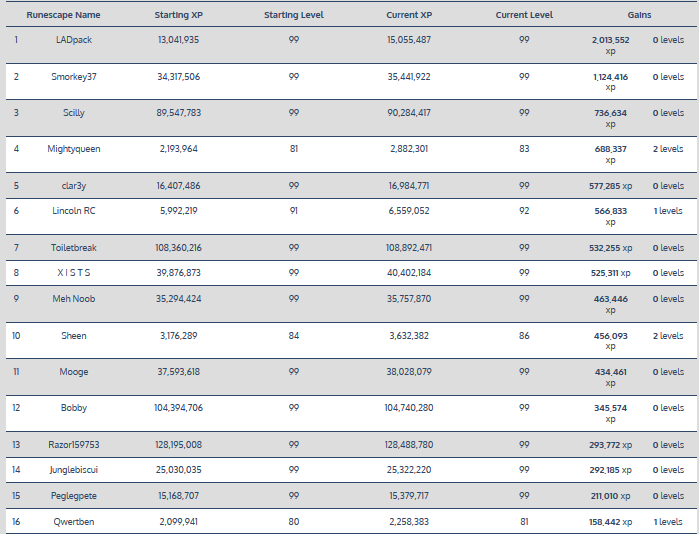Click on the Toiletbreak player name
Image resolution: width=699 pixels, height=534 pixels.
tap(74, 248)
